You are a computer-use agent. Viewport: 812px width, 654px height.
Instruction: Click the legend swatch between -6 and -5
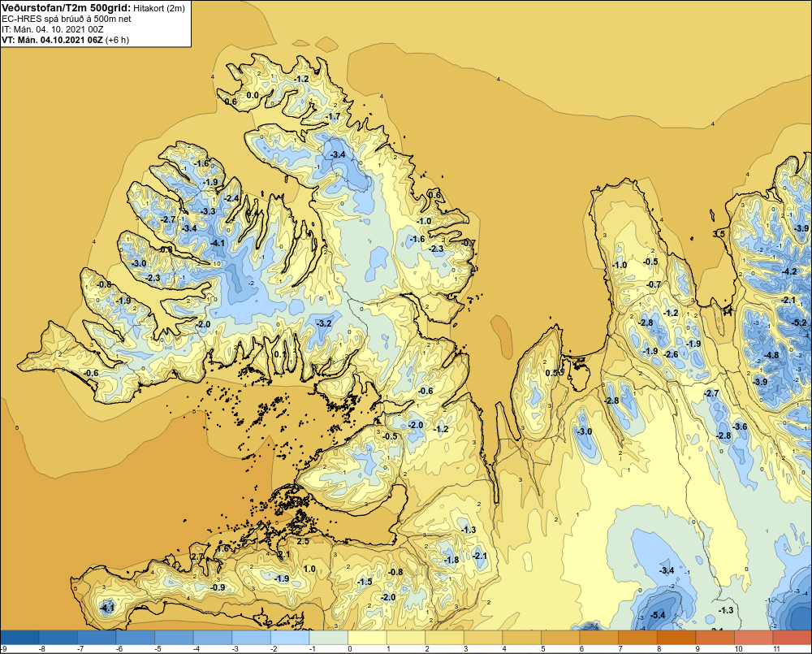pos(136,638)
